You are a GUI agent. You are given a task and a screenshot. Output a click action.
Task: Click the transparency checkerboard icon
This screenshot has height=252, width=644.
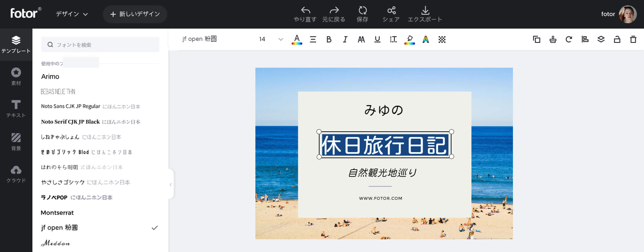[x=442, y=40]
